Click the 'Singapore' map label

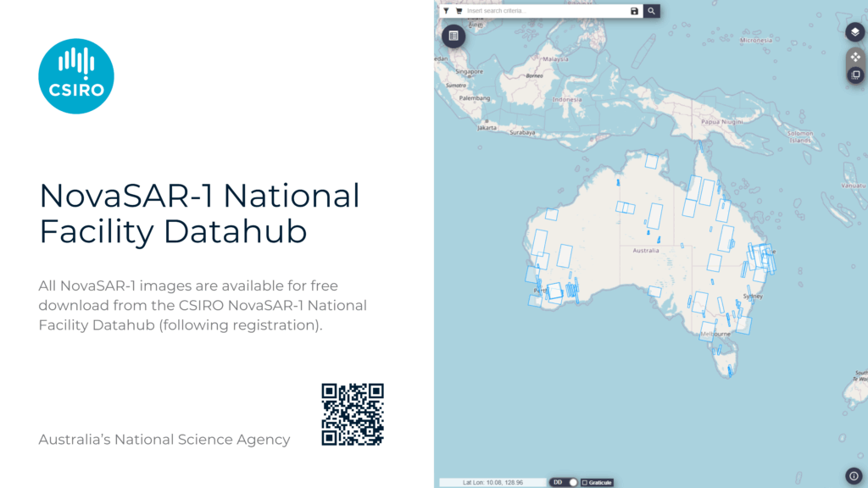point(470,71)
